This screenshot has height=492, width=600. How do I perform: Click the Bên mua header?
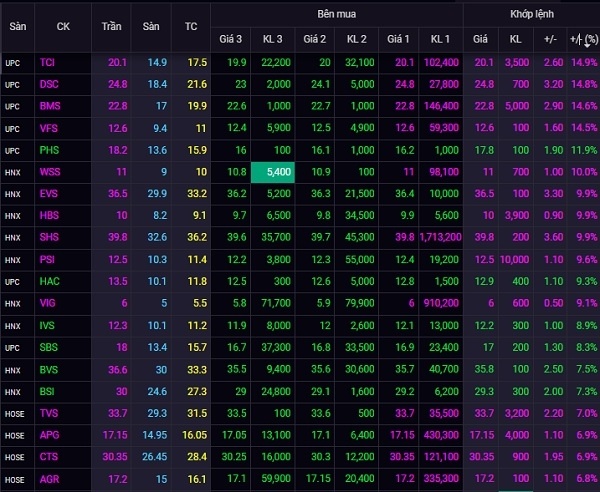click(x=337, y=14)
